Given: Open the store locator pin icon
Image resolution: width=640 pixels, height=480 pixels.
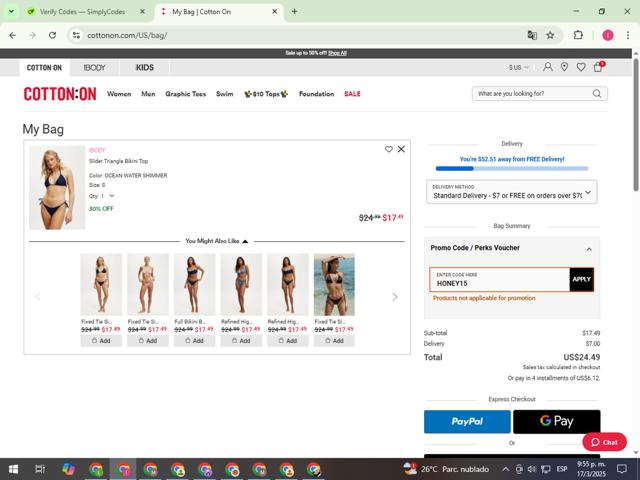Looking at the screenshot, I should click(564, 67).
